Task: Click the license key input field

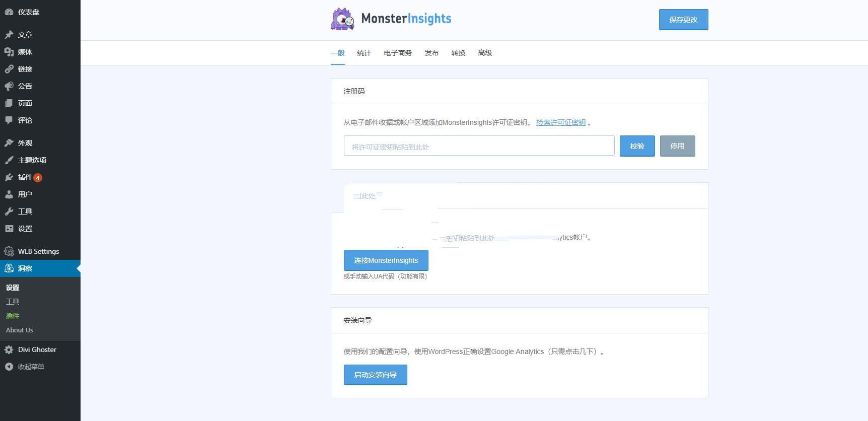Action: click(479, 146)
